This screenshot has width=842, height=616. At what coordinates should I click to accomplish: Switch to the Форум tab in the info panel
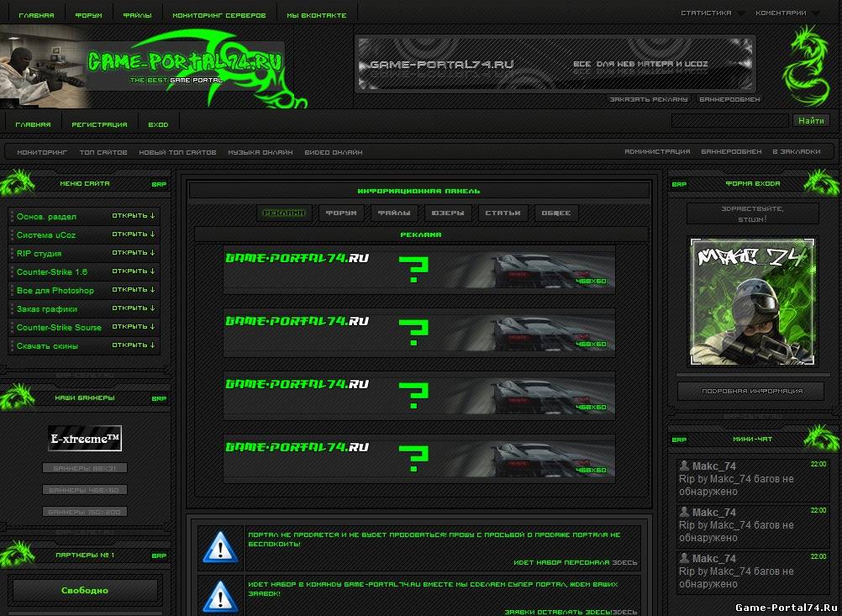(341, 213)
